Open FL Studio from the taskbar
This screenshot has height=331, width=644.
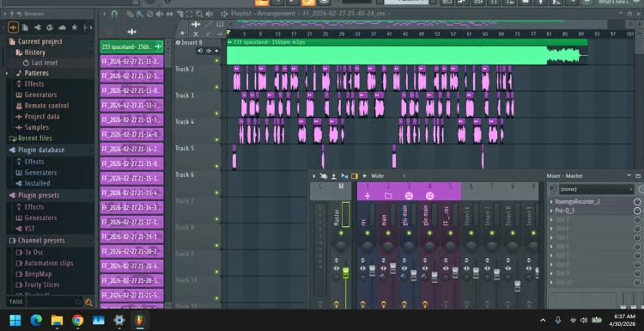pos(140,320)
